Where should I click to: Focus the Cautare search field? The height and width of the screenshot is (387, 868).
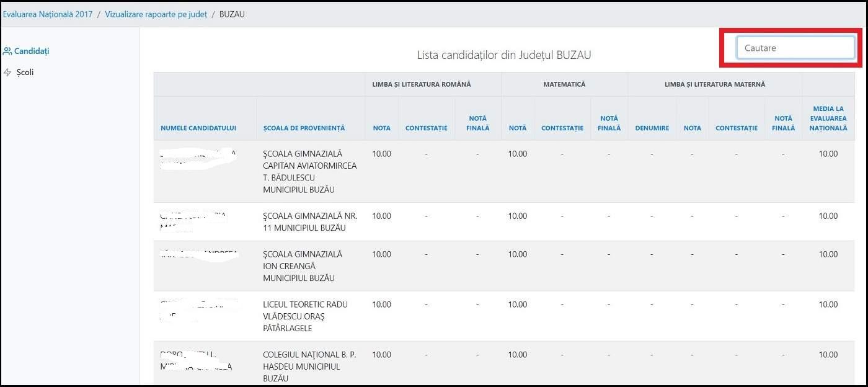(795, 48)
